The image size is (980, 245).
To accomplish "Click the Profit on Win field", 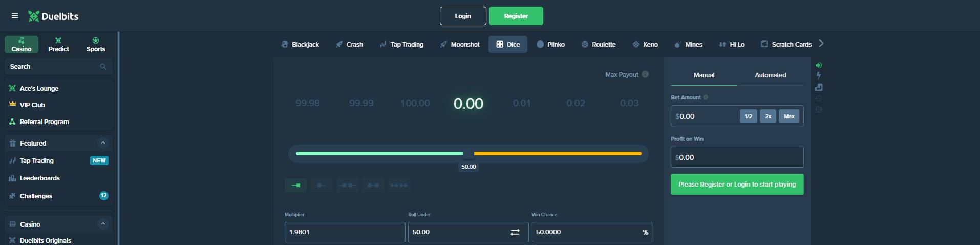I will (x=737, y=157).
